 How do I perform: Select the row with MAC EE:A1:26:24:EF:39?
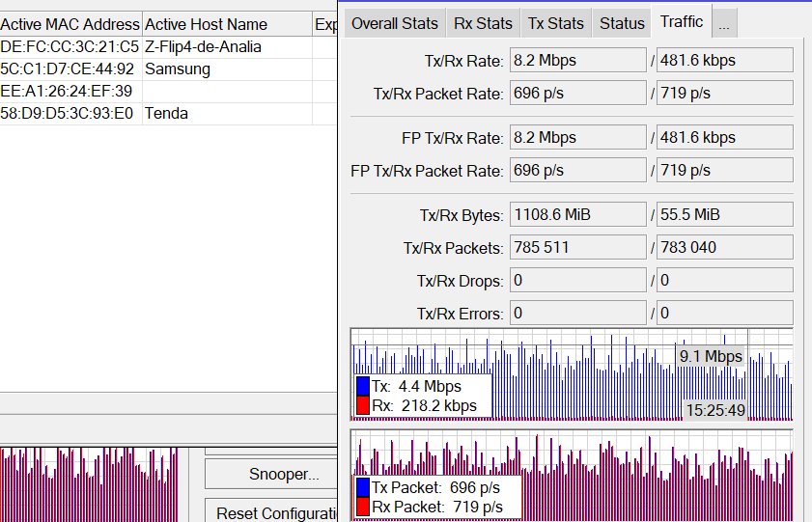pos(68,91)
